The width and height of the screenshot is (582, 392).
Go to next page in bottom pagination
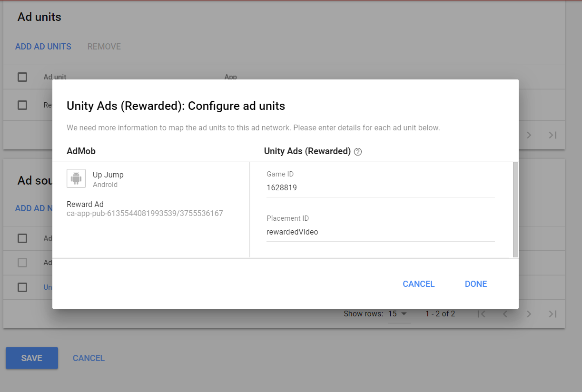529,314
